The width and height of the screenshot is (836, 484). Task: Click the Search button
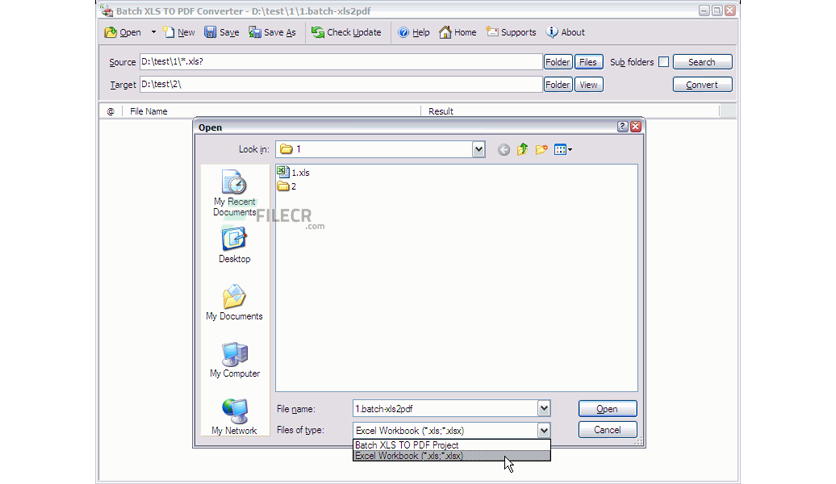click(x=702, y=62)
